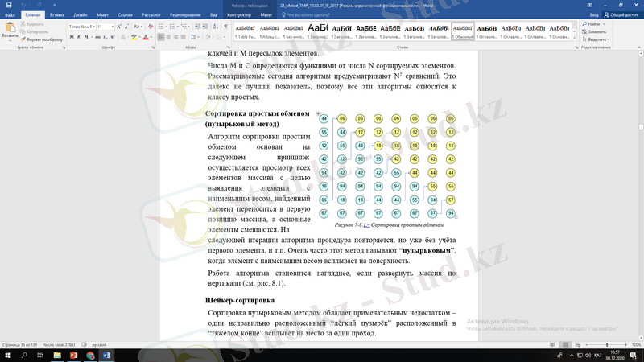644x362 pixels.
Task: Open the Times New Roman font dropdown
Action: tap(80, 26)
